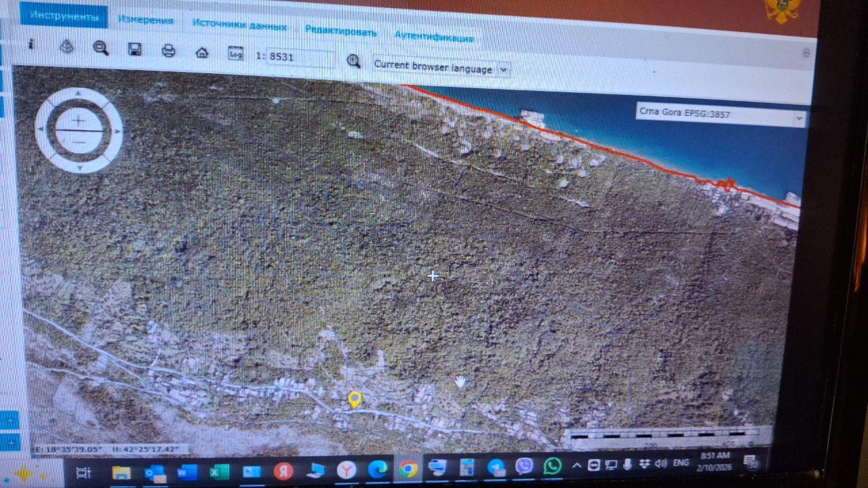Open Current browser language dropdown
This screenshot has height=488, width=868.
coord(441,68)
